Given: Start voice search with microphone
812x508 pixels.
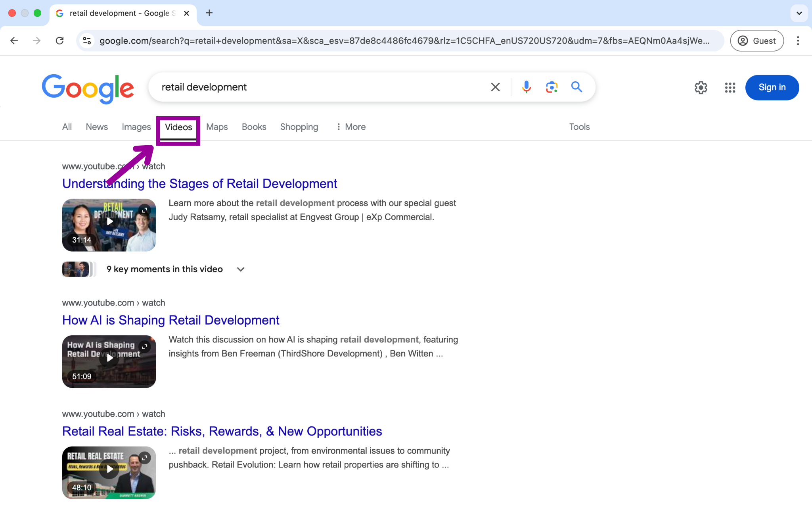Looking at the screenshot, I should pos(526,87).
